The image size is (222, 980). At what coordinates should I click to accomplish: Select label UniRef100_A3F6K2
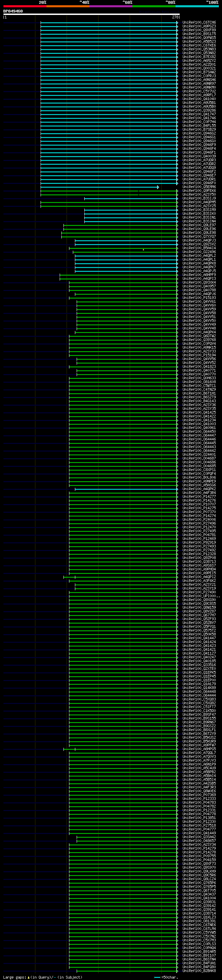click(x=199, y=581)
